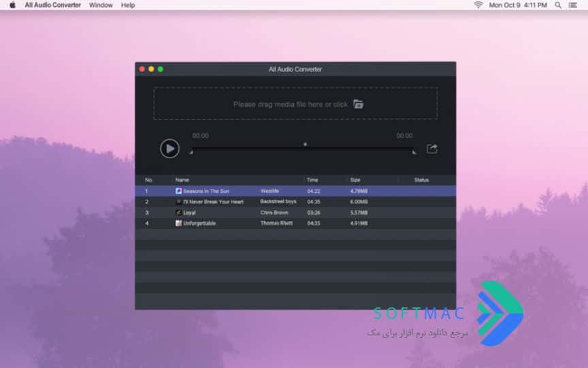Click the playhead marker on the timeline
Image resolution: width=588 pixels, height=368 pixels.
pyautogui.click(x=306, y=144)
